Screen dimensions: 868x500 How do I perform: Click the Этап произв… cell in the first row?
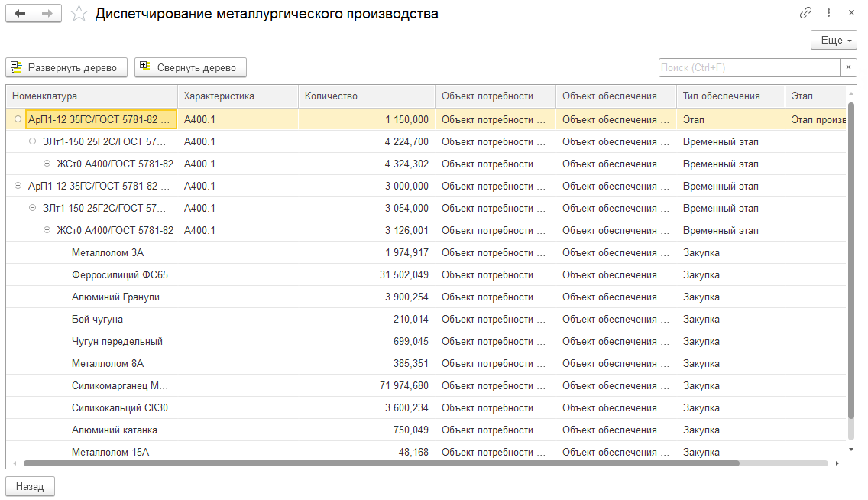tap(816, 119)
